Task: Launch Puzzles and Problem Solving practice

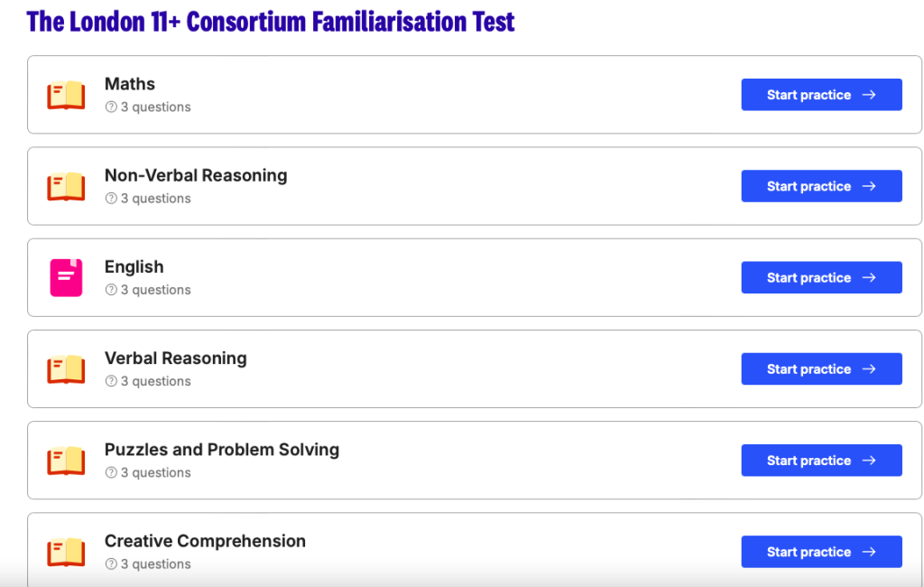Action: click(821, 461)
